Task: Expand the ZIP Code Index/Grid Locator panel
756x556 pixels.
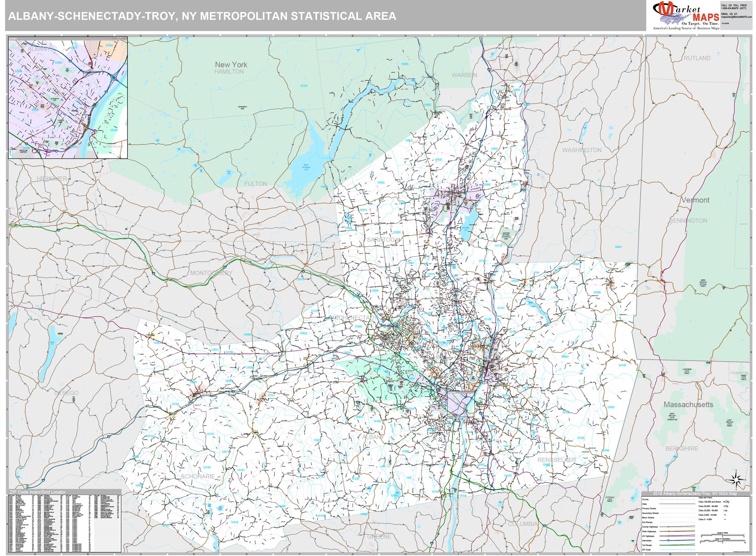Action: point(38,491)
